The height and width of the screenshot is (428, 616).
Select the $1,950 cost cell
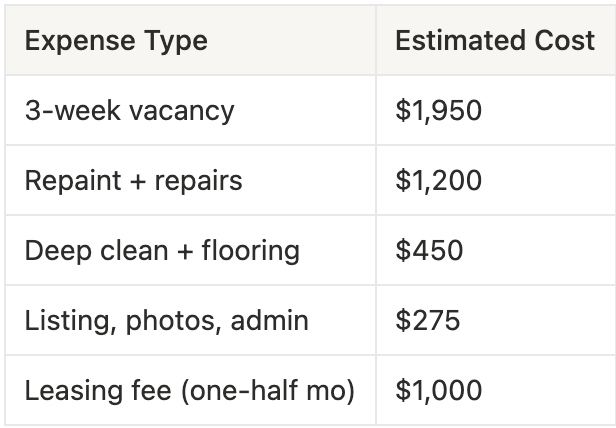[438, 110]
